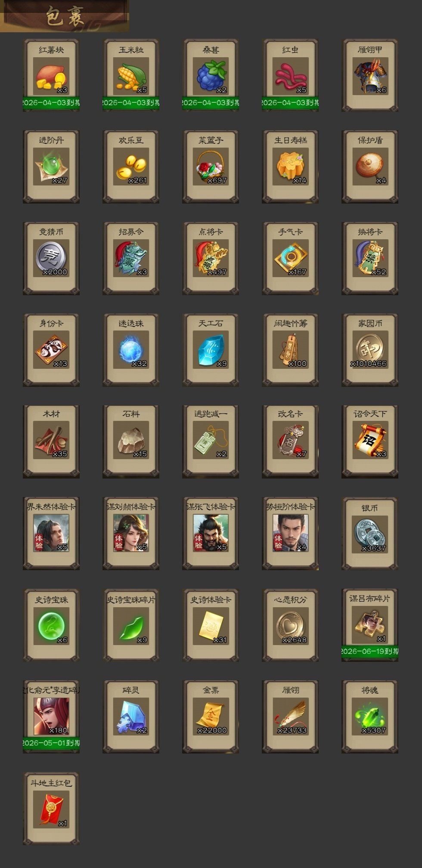
Task: Select the 招募令 recruitment token
Action: (131, 258)
